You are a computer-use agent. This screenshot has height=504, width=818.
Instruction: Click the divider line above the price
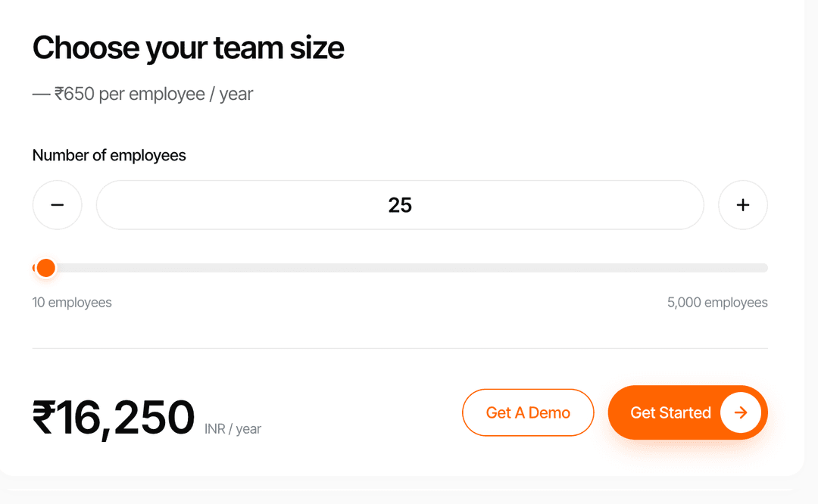coord(400,348)
